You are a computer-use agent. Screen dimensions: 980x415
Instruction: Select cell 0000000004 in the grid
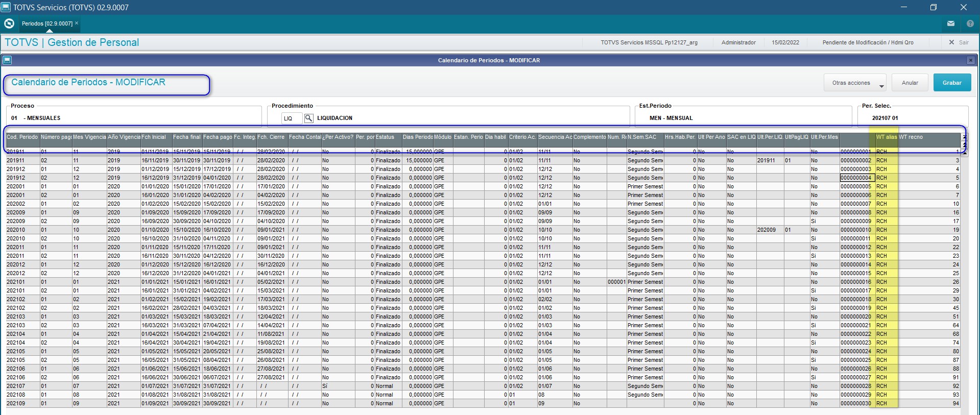tap(857, 178)
